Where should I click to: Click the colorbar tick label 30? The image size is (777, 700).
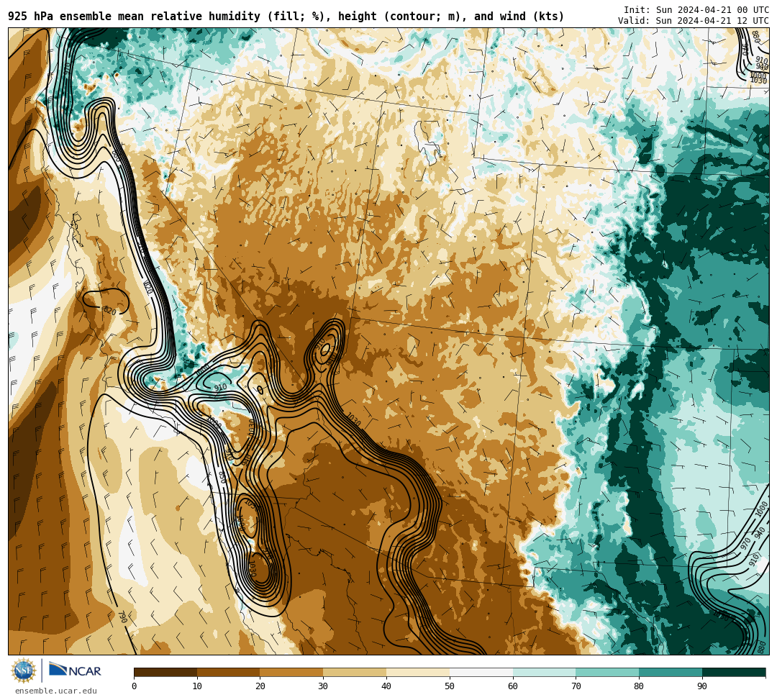(x=323, y=686)
